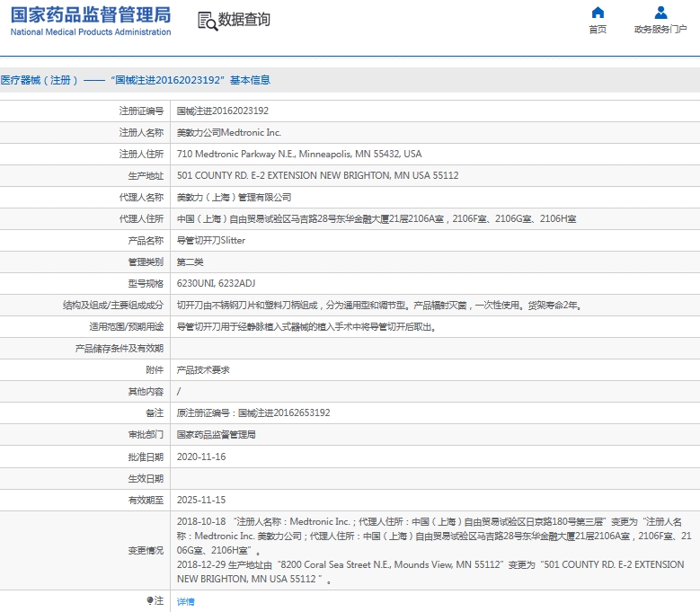This screenshot has height=612, width=700.
Task: Click National Medical Products Administration subtitle
Action: tap(91, 32)
